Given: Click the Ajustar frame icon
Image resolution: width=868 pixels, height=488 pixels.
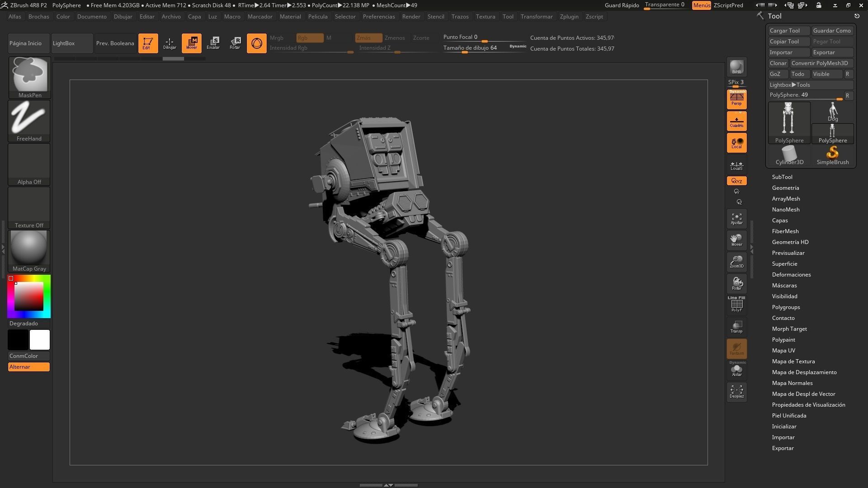Looking at the screenshot, I should tap(736, 219).
